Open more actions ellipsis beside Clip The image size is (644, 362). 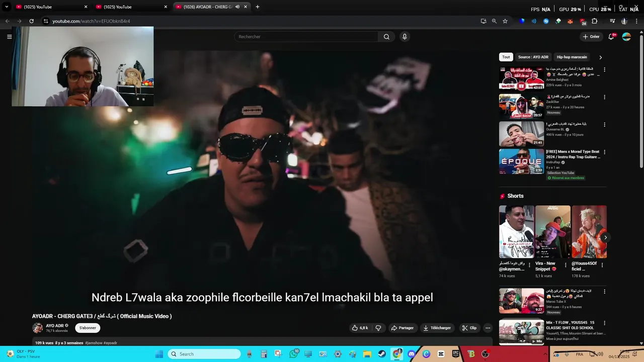click(488, 328)
